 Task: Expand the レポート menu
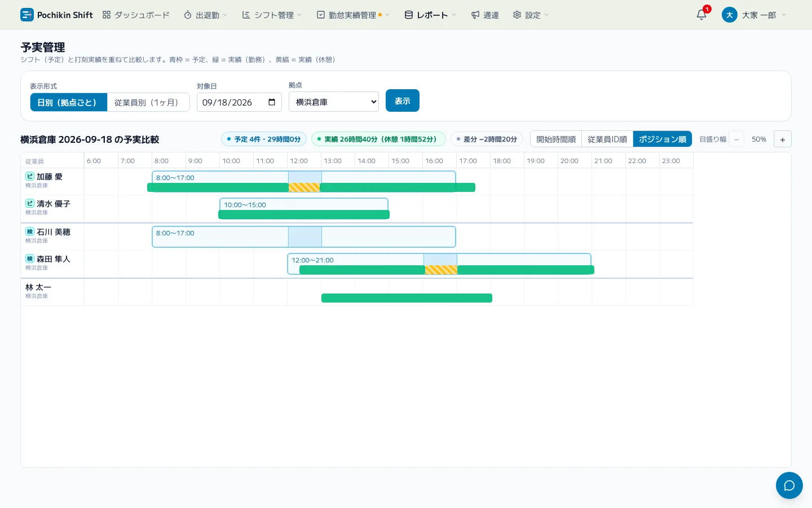pos(431,15)
